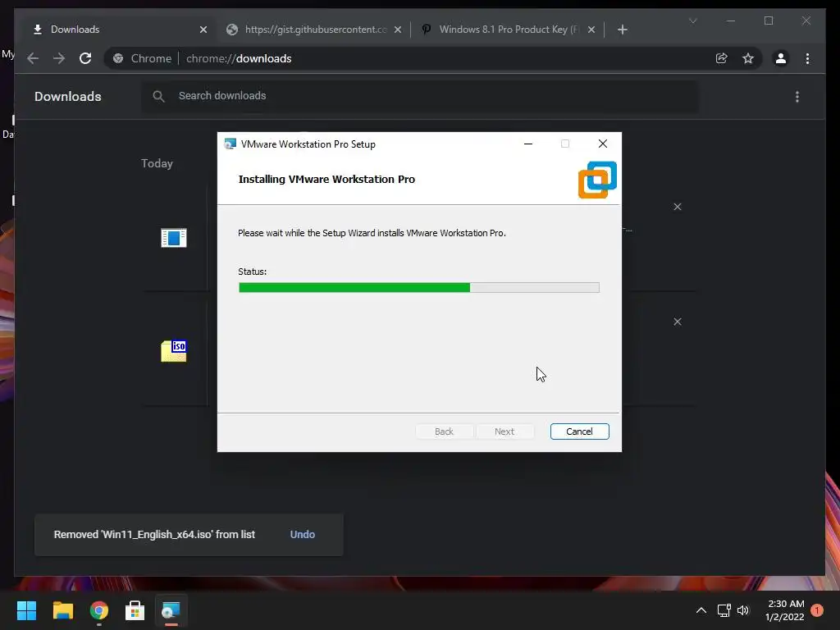
Task: Click the search magnifier icon in Downloads
Action: click(158, 96)
